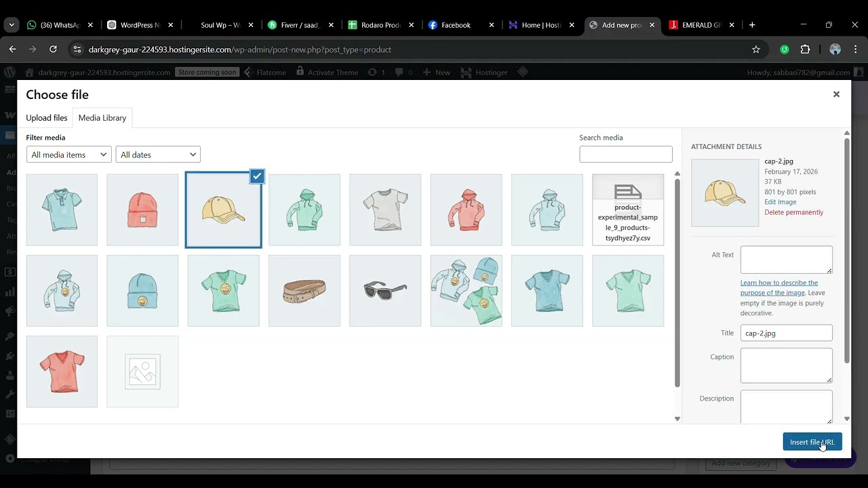Image resolution: width=868 pixels, height=488 pixels.
Task: Open the browser profile avatar
Action: [x=835, y=49]
